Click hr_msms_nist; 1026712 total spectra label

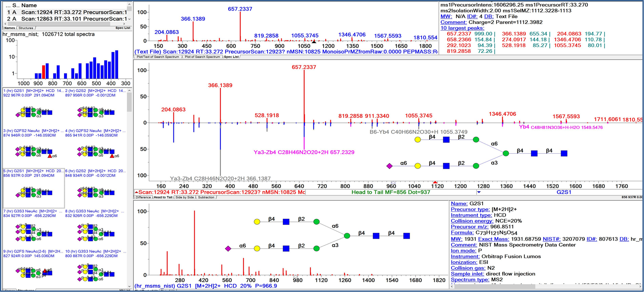[x=49, y=34]
